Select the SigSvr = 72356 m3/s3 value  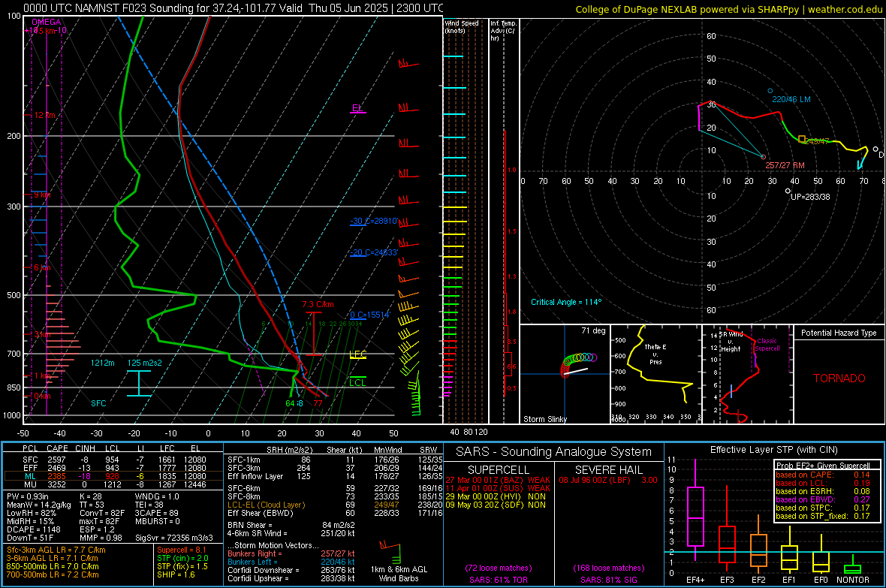[174, 538]
